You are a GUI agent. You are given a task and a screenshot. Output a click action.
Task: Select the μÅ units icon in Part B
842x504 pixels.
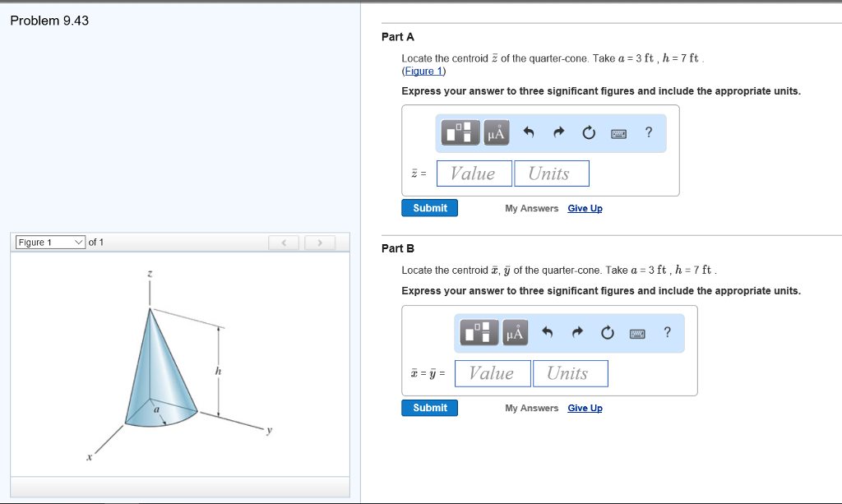[515, 332]
